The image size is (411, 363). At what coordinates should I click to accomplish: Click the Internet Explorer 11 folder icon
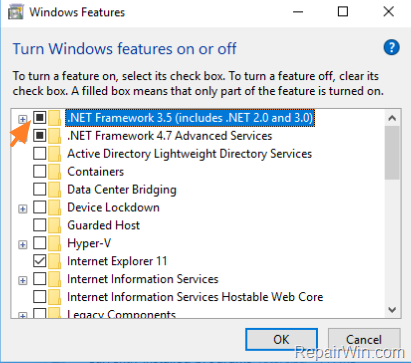(55, 261)
